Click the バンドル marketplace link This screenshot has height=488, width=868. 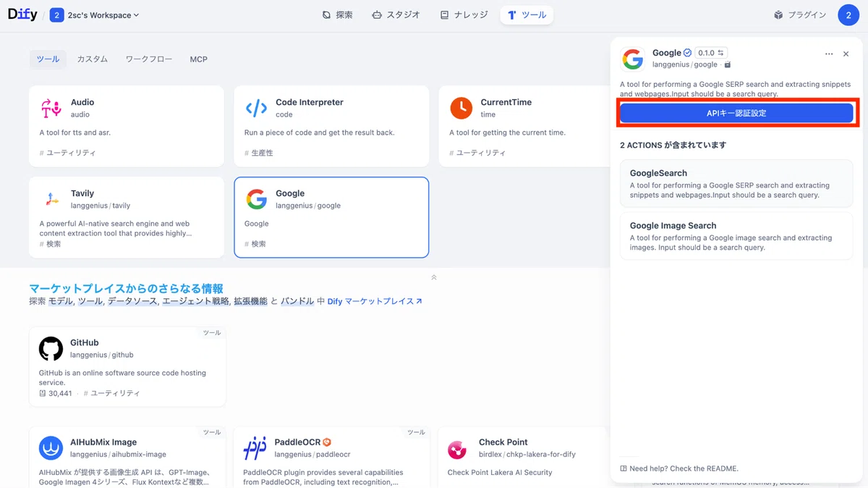(x=297, y=301)
